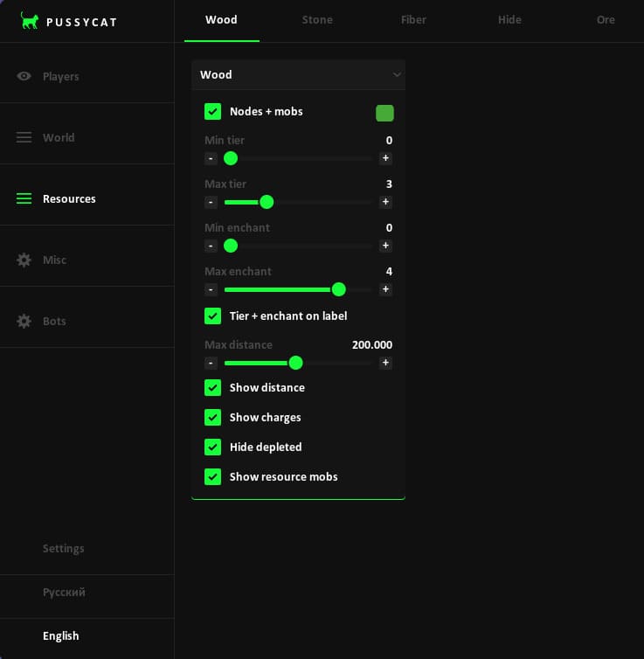Screen dimensions: 644x659
Task: Click the Max distance value 200.000
Action: (372, 344)
